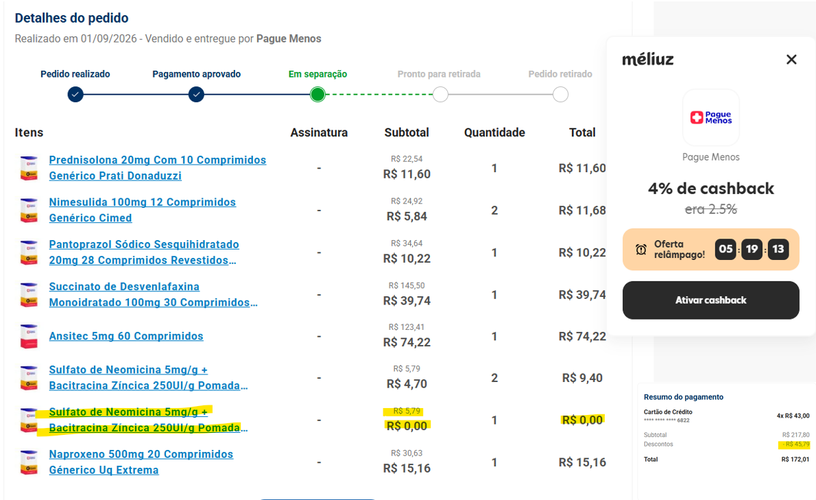
Task: Click Pague Menos seller name in order subtitle
Action: [x=289, y=39]
